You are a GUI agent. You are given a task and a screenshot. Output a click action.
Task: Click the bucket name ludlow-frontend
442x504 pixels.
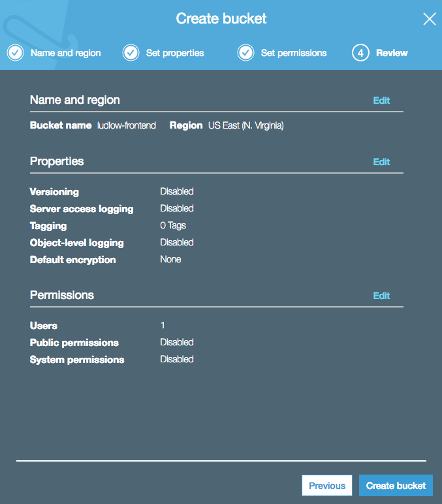click(127, 125)
